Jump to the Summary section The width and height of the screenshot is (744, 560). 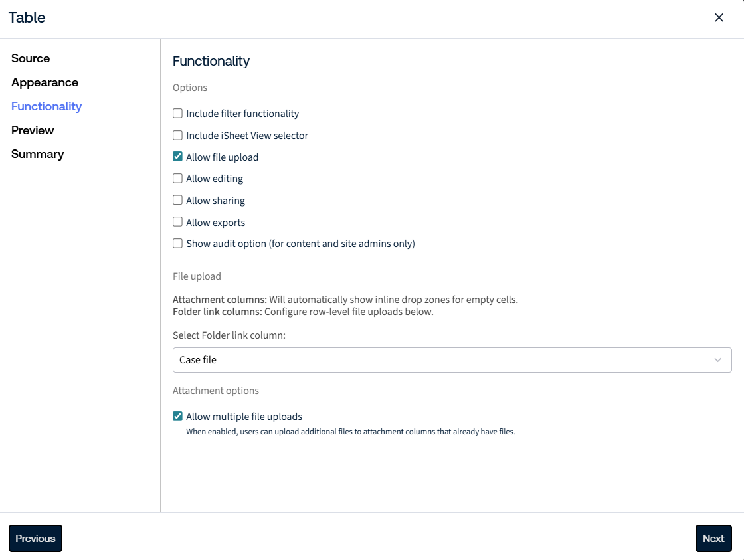[37, 154]
